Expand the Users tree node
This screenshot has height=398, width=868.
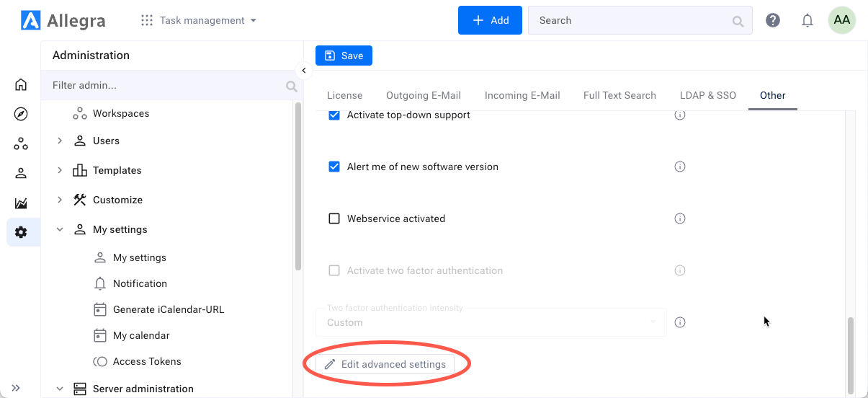pyautogui.click(x=60, y=141)
